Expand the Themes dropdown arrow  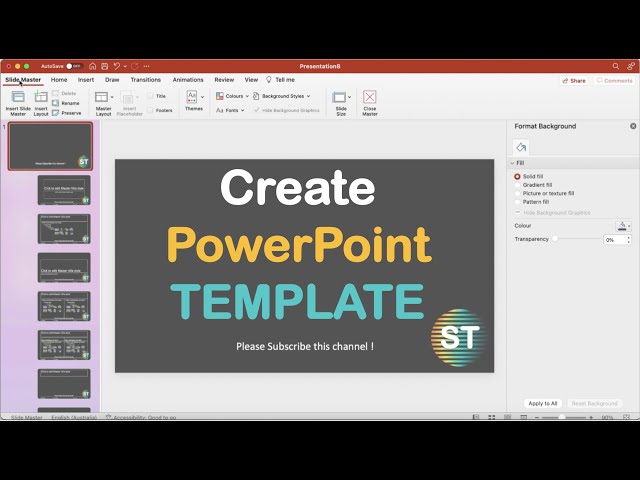[202, 97]
